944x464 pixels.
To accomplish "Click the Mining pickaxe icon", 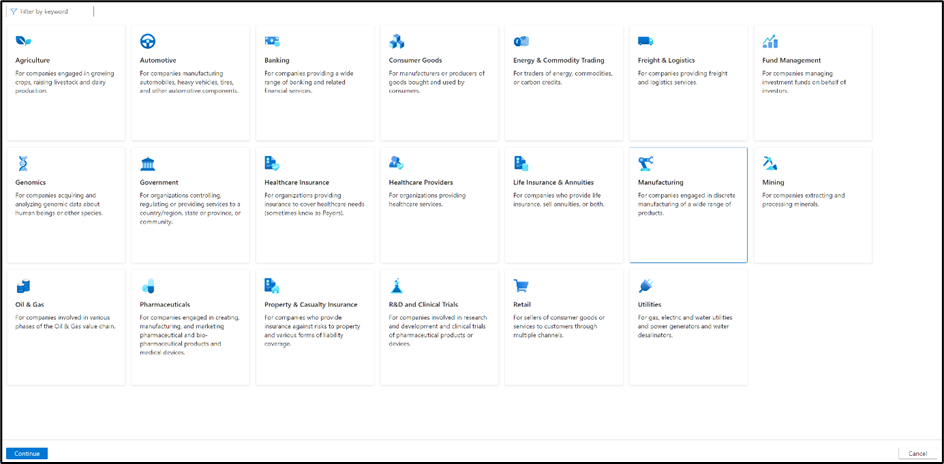I will click(x=770, y=163).
